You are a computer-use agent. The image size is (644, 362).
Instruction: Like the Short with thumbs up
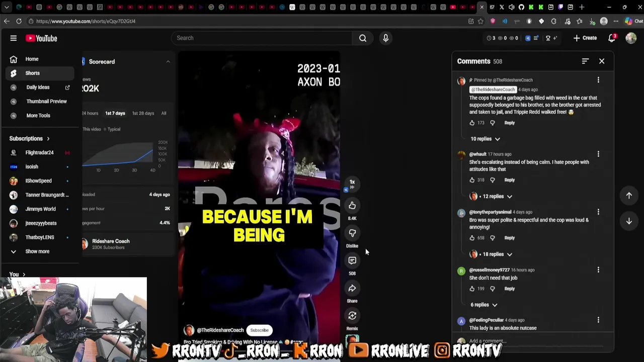coord(352,206)
